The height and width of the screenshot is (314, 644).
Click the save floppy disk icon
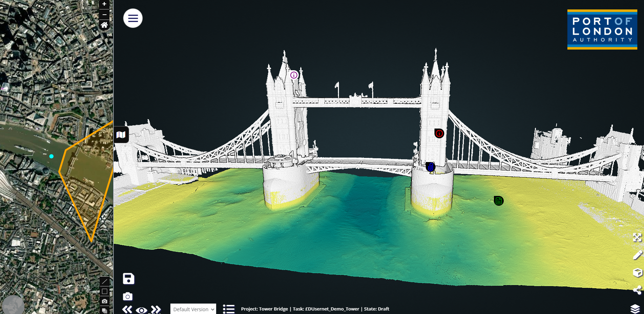(128, 279)
